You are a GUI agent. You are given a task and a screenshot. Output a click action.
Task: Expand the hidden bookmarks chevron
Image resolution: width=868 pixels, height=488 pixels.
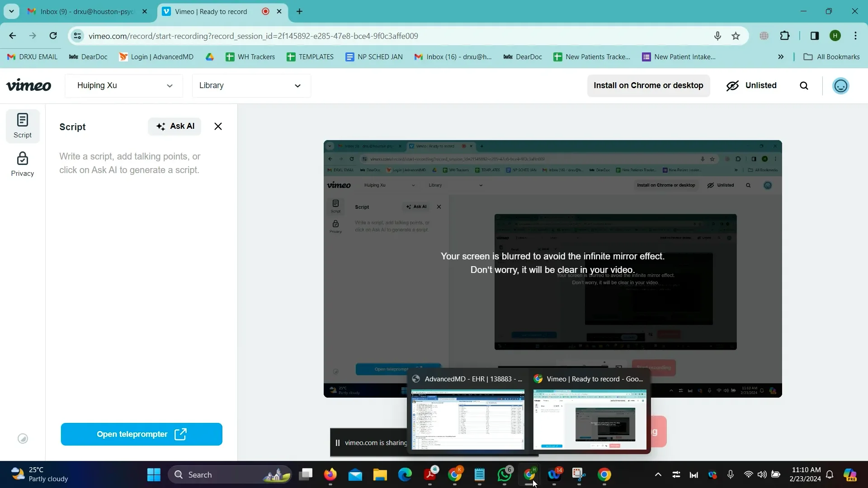(x=780, y=57)
